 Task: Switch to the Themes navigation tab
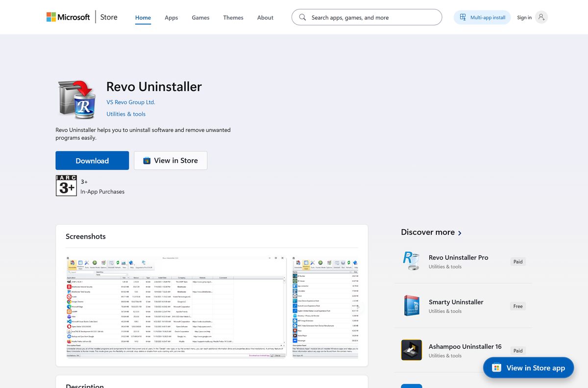coord(233,18)
